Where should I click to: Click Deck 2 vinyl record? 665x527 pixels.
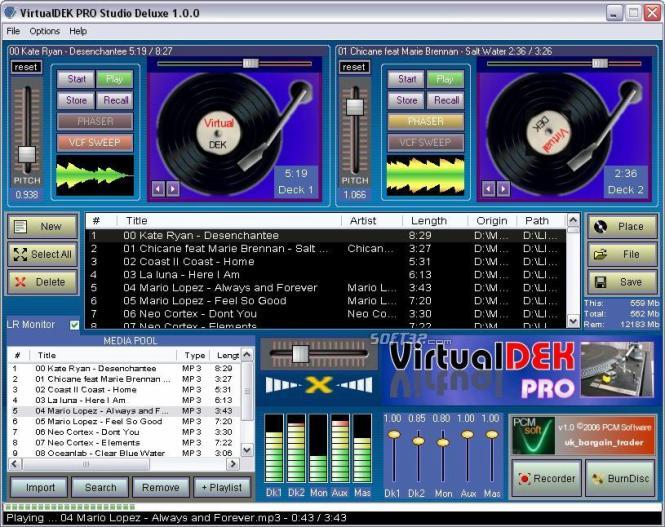(548, 134)
